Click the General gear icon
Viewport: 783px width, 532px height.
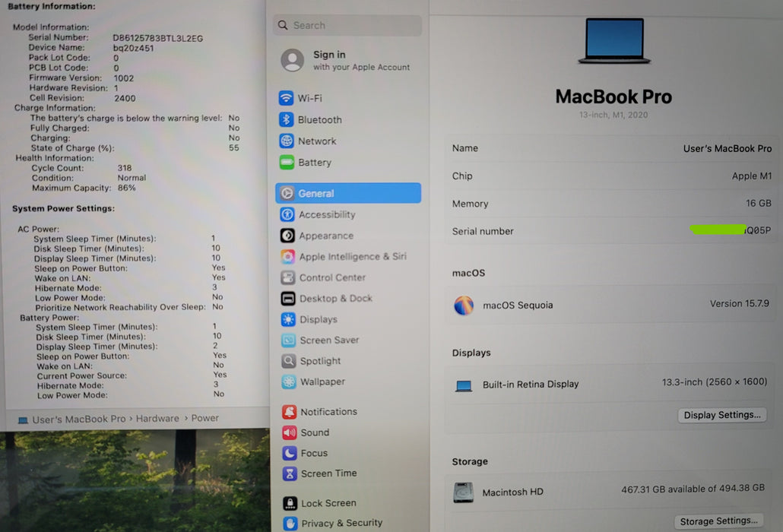coord(287,193)
